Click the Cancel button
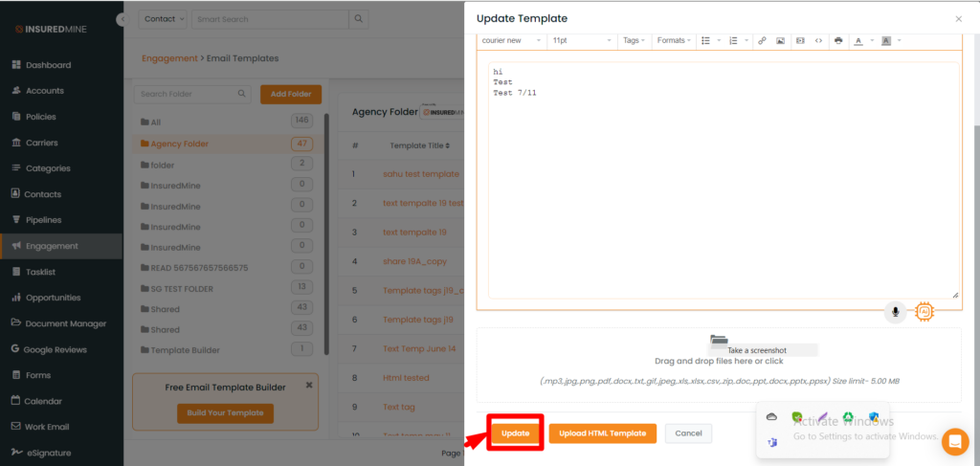Viewport: 980px width, 466px height. [688, 433]
